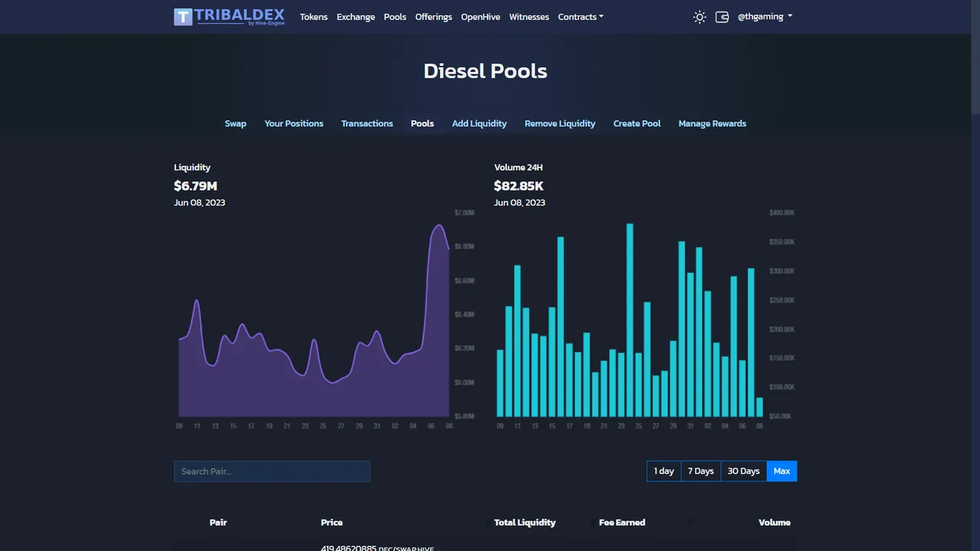This screenshot has width=980, height=551.
Task: Expand the @thgaming account dropdown
Action: (765, 17)
